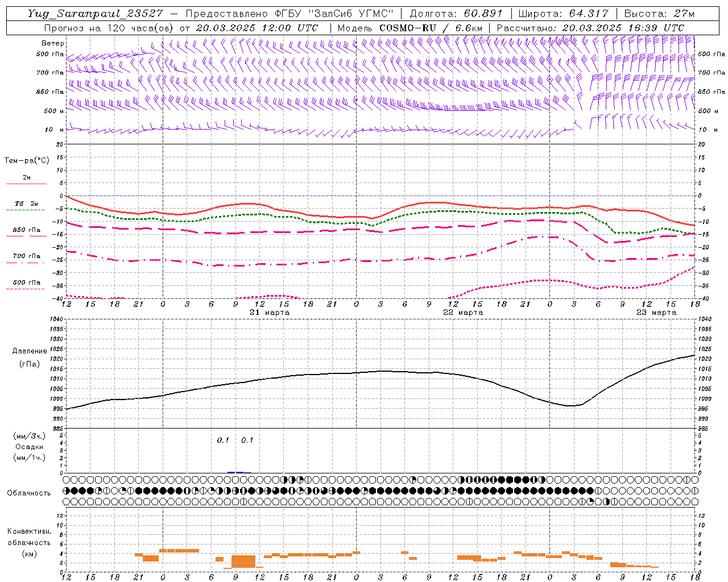This screenshot has height=582, width=728.
Task: Click the '23 марта' date label
Action: (656, 313)
